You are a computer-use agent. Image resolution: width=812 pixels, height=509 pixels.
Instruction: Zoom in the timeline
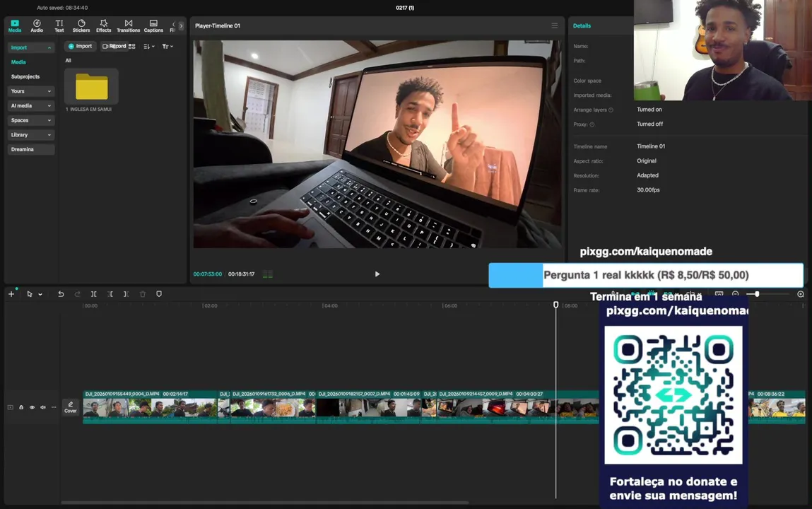pyautogui.click(x=801, y=294)
